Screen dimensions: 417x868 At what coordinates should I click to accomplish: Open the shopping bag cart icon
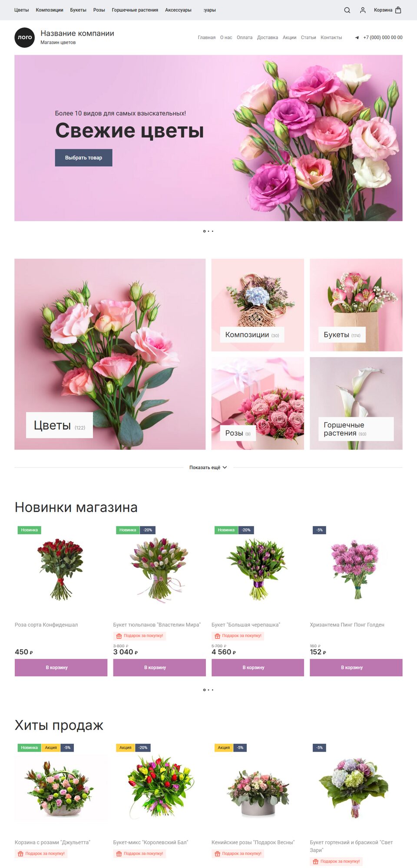point(398,10)
